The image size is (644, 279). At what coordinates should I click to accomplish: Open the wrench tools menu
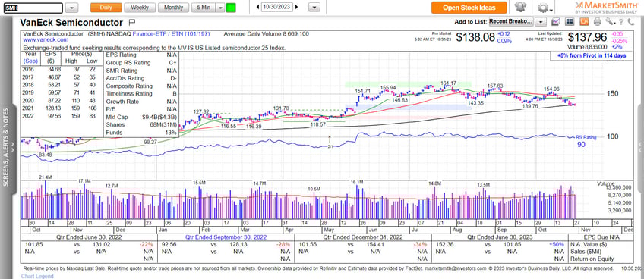click(x=610, y=22)
